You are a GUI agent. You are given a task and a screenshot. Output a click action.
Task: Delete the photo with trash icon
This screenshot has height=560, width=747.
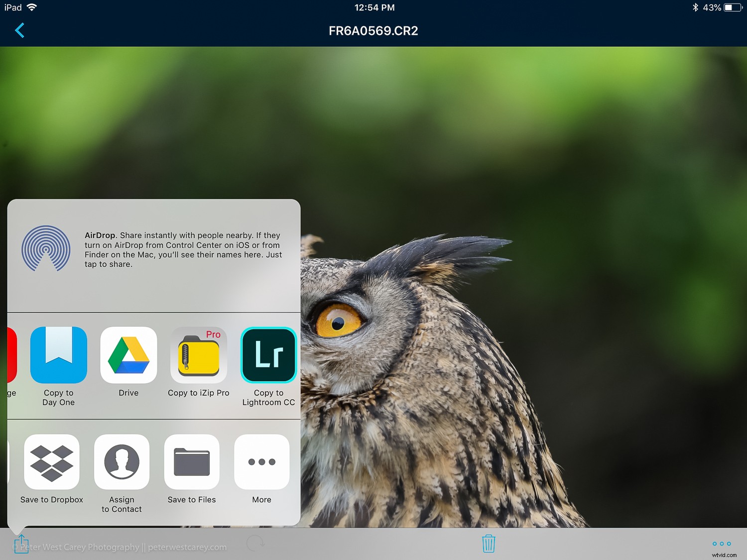click(489, 543)
